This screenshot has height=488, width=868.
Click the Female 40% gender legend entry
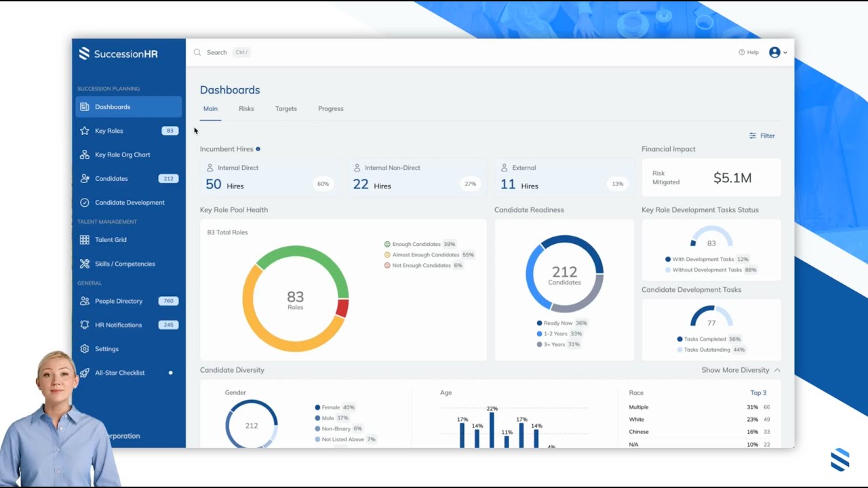click(335, 407)
